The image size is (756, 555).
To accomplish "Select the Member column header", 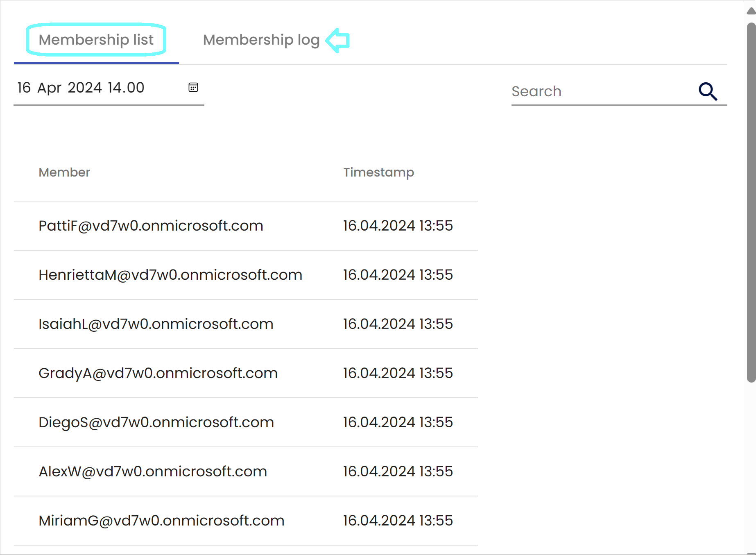I will [64, 172].
